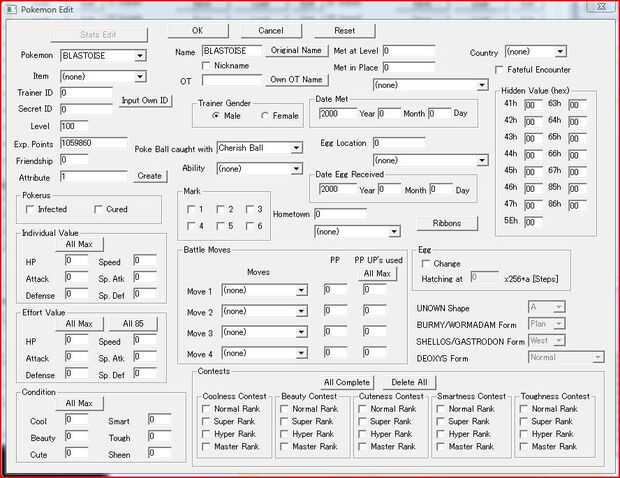Click the OT name input field
This screenshot has width=620, height=478.
tap(232, 80)
